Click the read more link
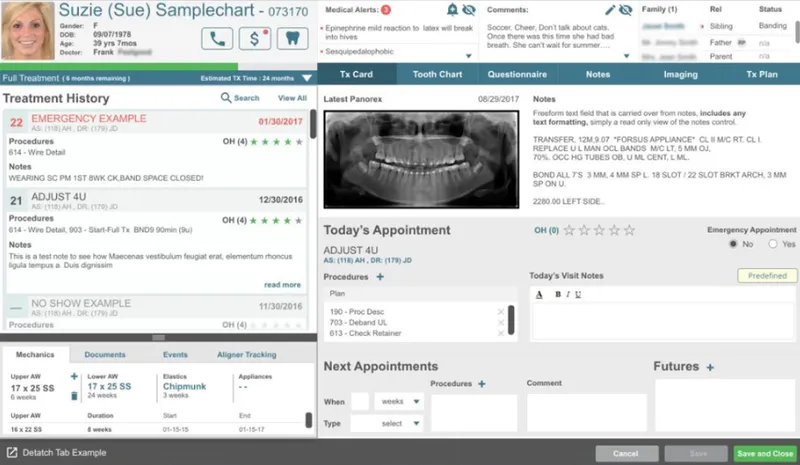The height and width of the screenshot is (465, 800). click(x=282, y=285)
